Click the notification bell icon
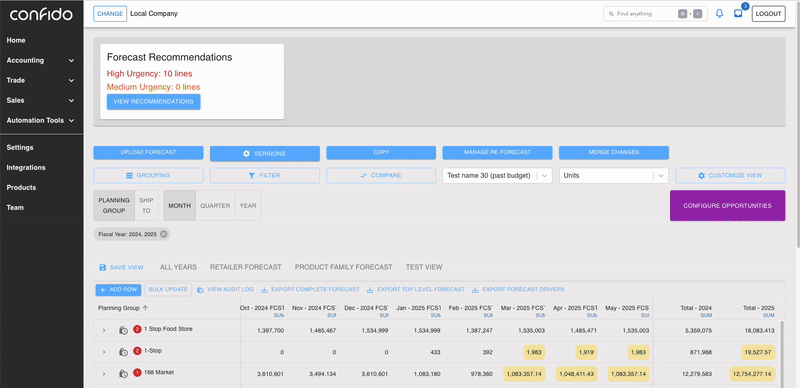This screenshot has width=800, height=388. click(719, 14)
